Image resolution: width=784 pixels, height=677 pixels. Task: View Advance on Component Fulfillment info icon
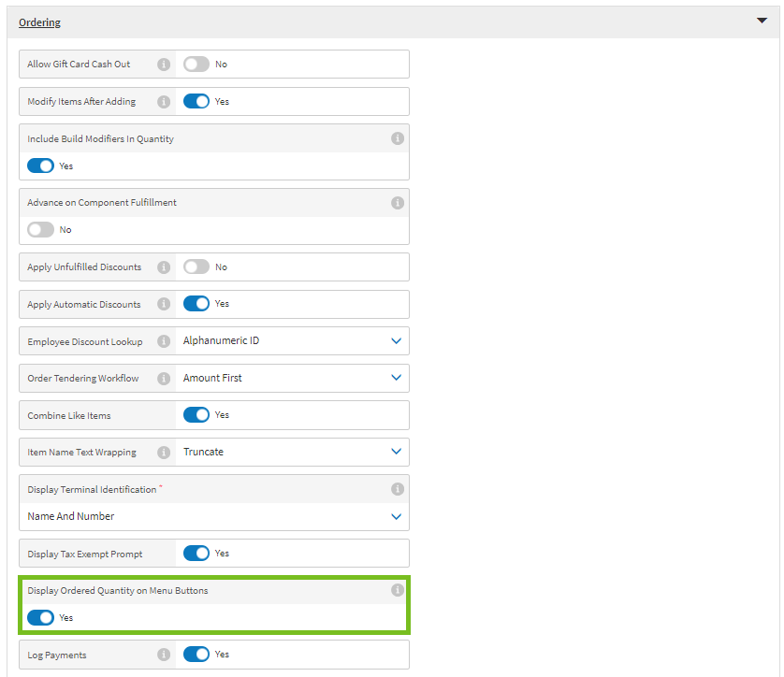397,202
